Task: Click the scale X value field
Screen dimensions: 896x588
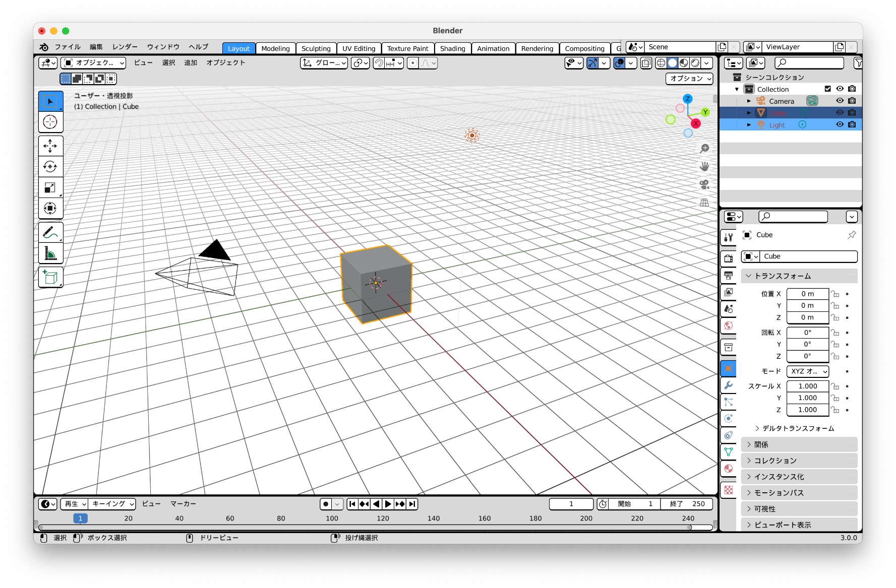Action: [807, 386]
